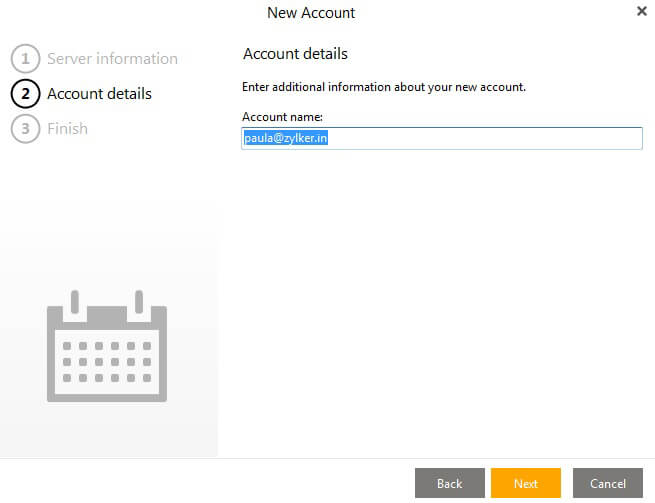Go back with the Back button
Image resolution: width=655 pixels, height=503 pixels.
pos(450,483)
